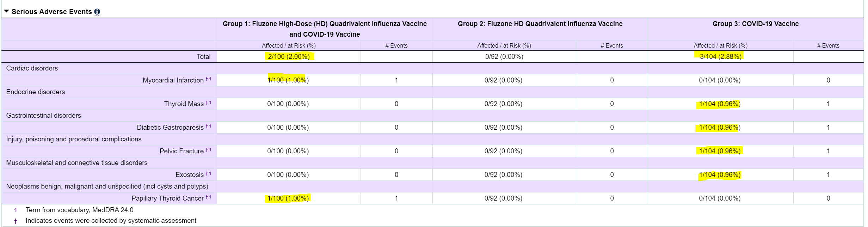Select Total cell 0/92 (0.00%)
The width and height of the screenshot is (868, 227).
[x=504, y=56]
